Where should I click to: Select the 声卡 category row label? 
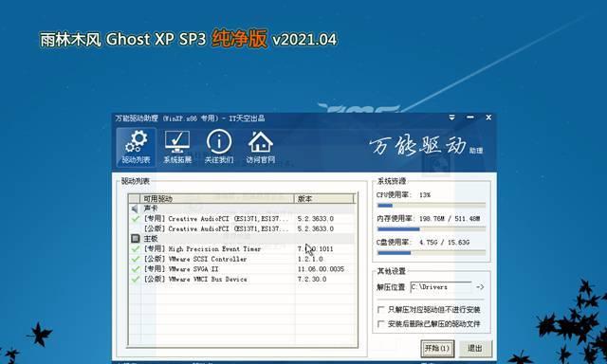(151, 209)
